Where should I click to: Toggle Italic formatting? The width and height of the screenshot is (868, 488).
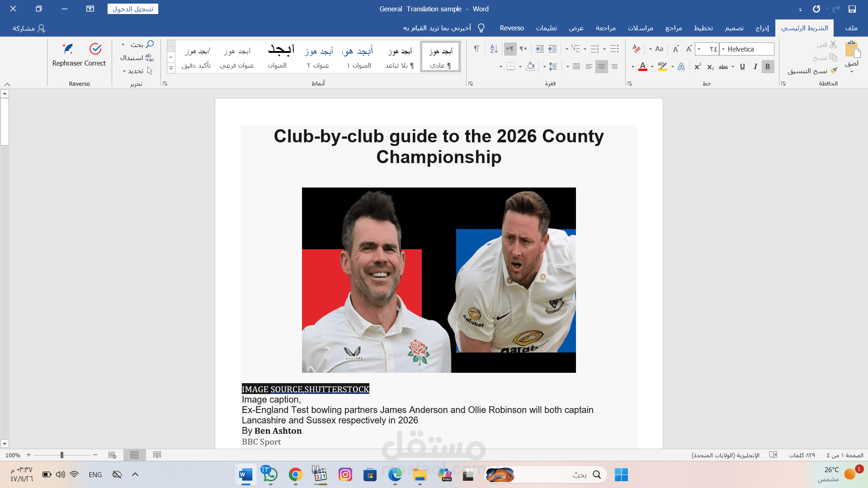(755, 67)
